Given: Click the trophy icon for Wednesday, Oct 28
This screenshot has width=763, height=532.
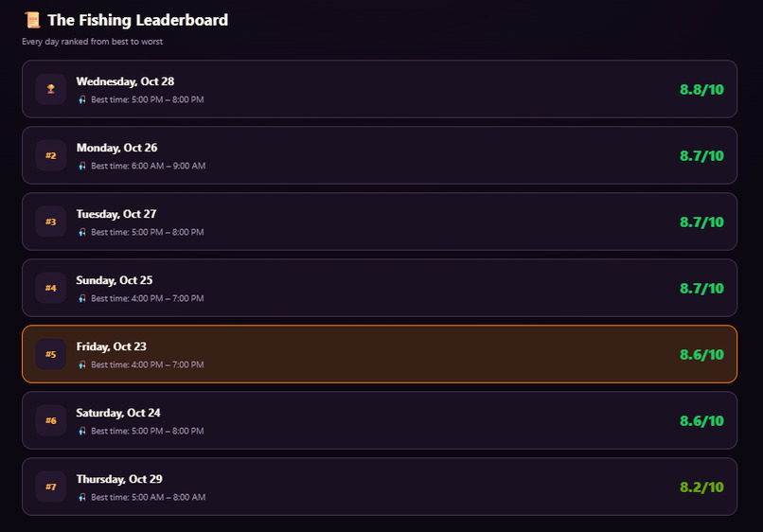Looking at the screenshot, I should pos(50,89).
